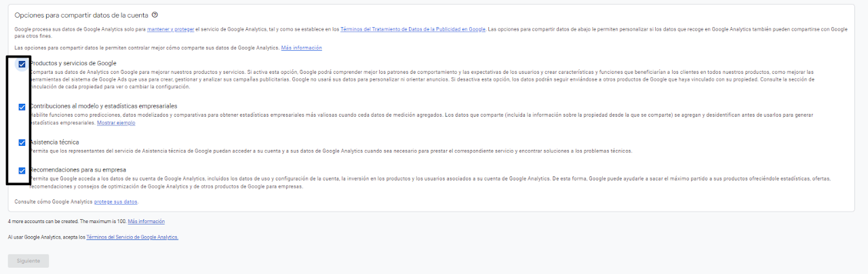Screen dimensions: 868x274
Task: Toggle Recomendaciones para su empresa checkbox
Action: point(22,170)
